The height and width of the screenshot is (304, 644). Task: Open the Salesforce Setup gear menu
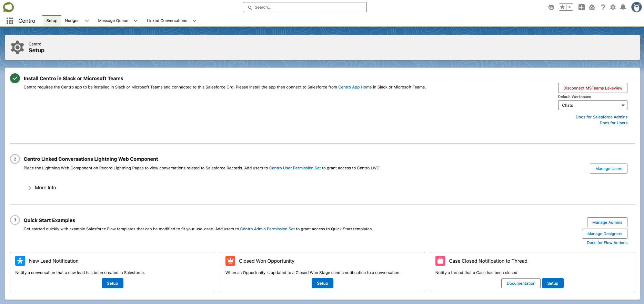613,7
